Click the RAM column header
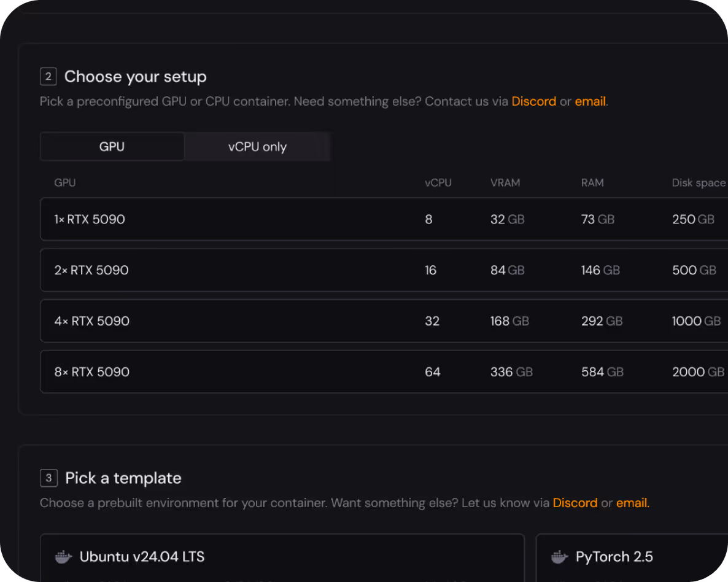The height and width of the screenshot is (582, 728). coord(592,182)
